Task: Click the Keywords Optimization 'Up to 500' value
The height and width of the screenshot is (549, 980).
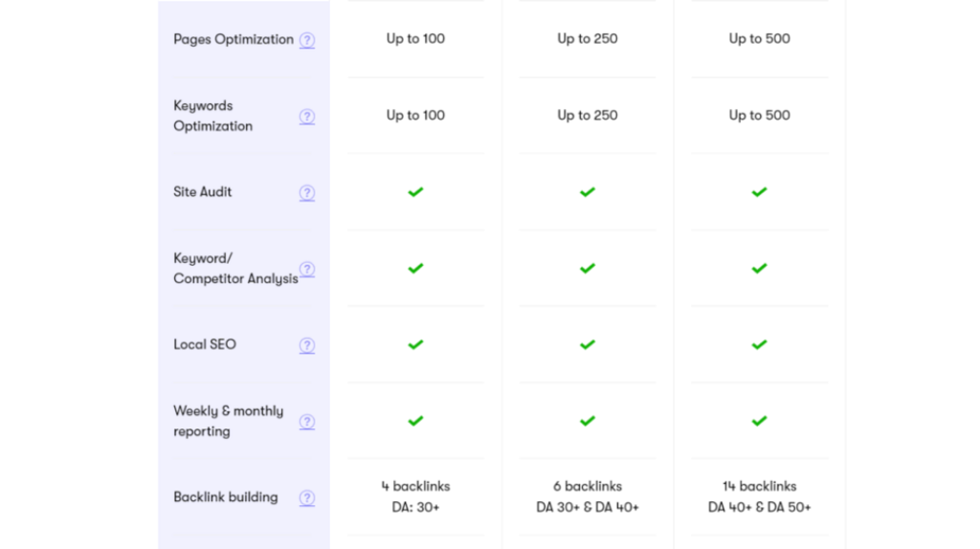Action: (x=759, y=116)
